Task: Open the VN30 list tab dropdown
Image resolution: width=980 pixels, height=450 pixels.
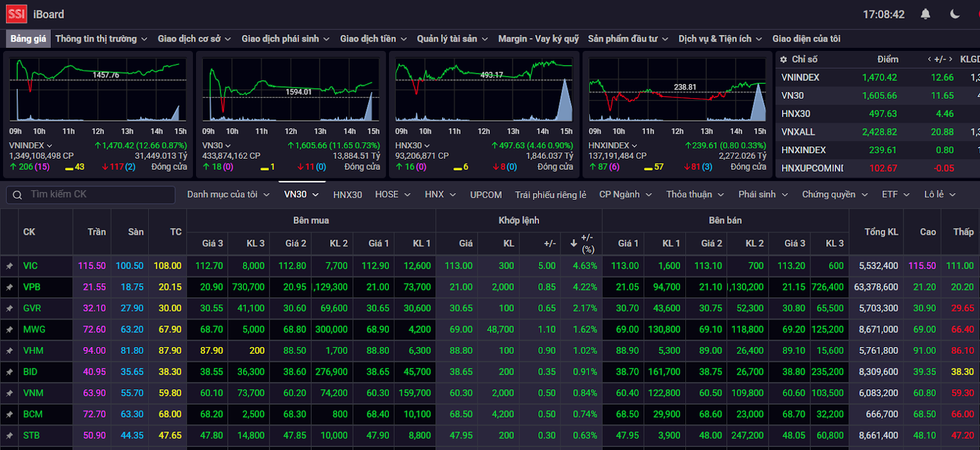Action: 301,194
